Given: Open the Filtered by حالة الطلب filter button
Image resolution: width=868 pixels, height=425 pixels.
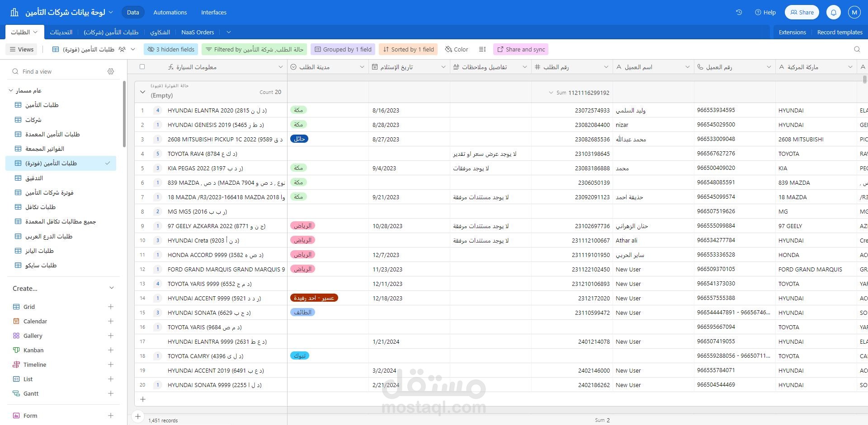Looking at the screenshot, I should point(255,49).
